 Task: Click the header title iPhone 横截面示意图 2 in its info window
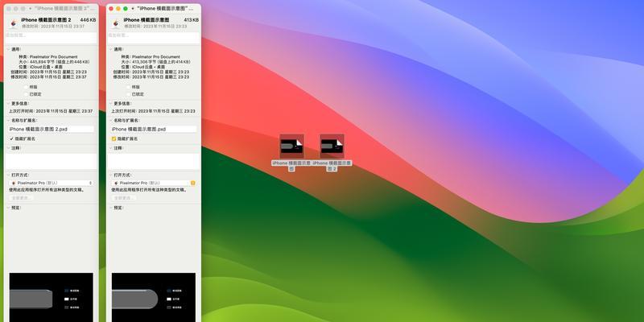pos(46,20)
